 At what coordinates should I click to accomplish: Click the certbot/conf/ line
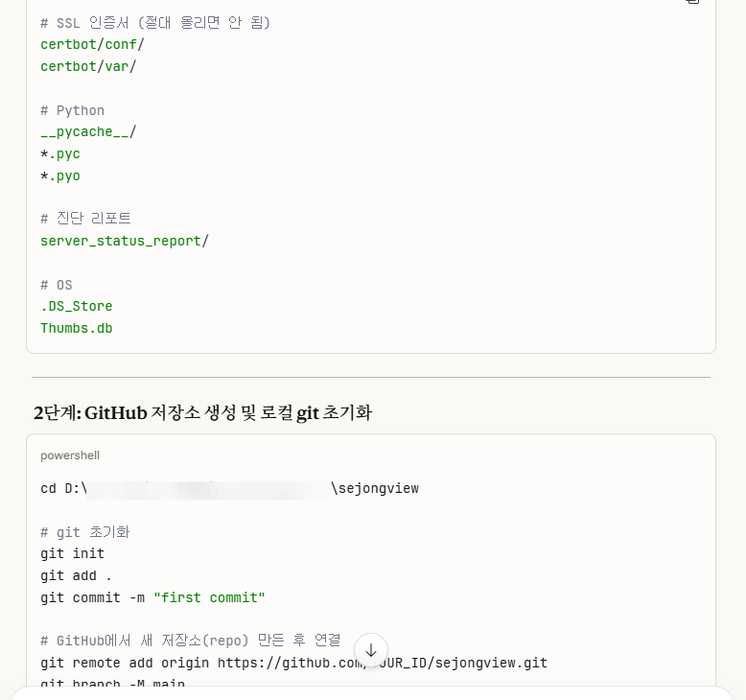92,44
